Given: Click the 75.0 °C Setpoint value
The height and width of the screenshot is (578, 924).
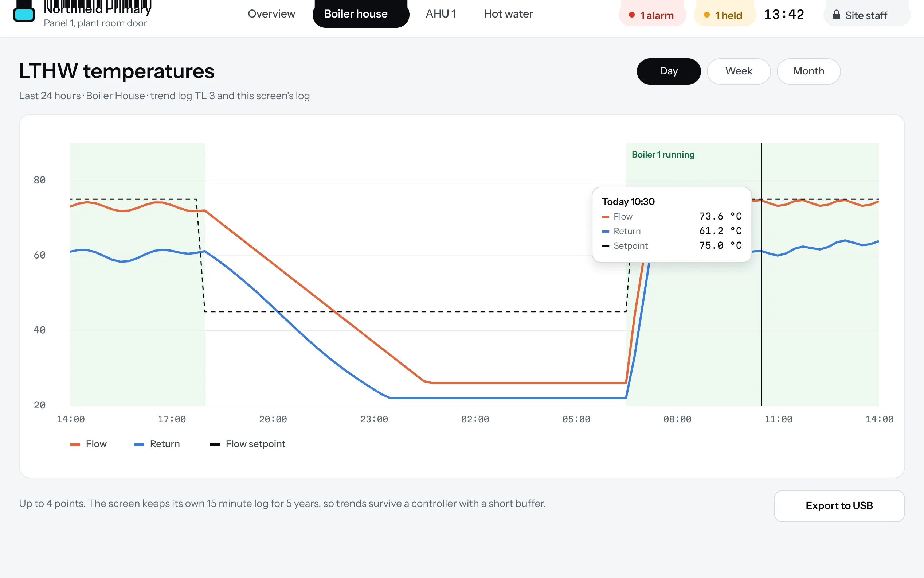Looking at the screenshot, I should (720, 245).
